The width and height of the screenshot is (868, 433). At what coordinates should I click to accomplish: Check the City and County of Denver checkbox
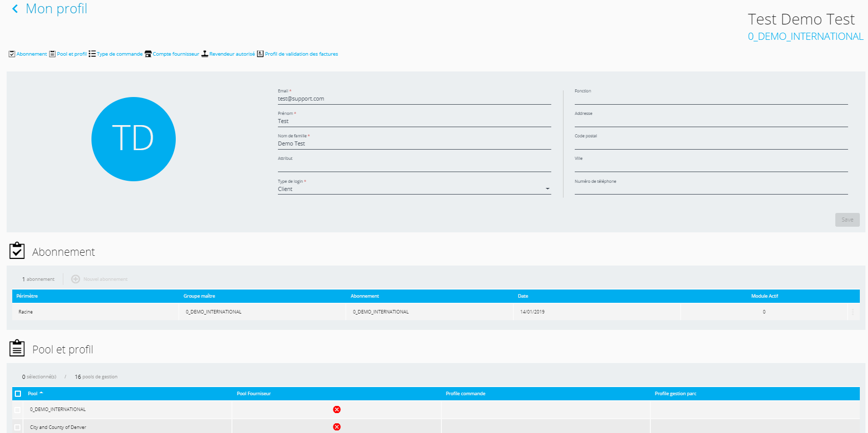coord(18,427)
